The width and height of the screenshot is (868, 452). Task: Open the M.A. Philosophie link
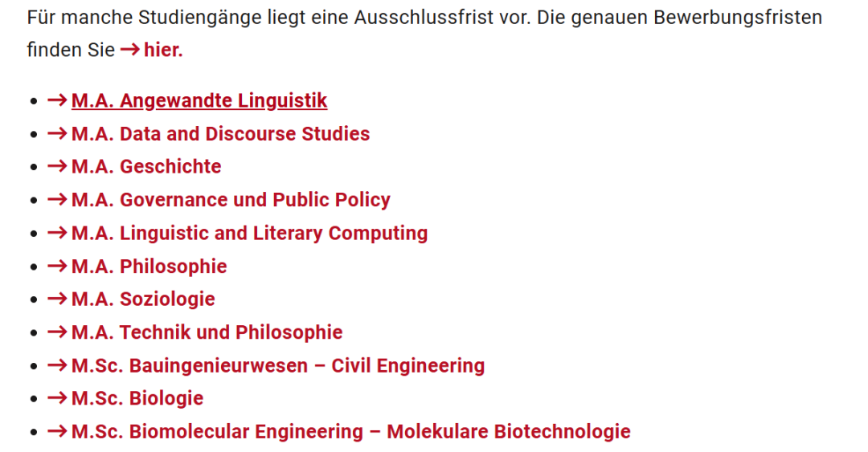[149, 267]
